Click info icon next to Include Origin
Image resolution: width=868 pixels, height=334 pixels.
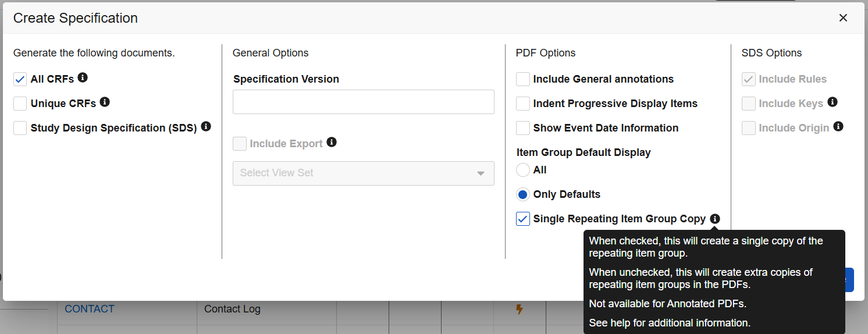pyautogui.click(x=838, y=126)
